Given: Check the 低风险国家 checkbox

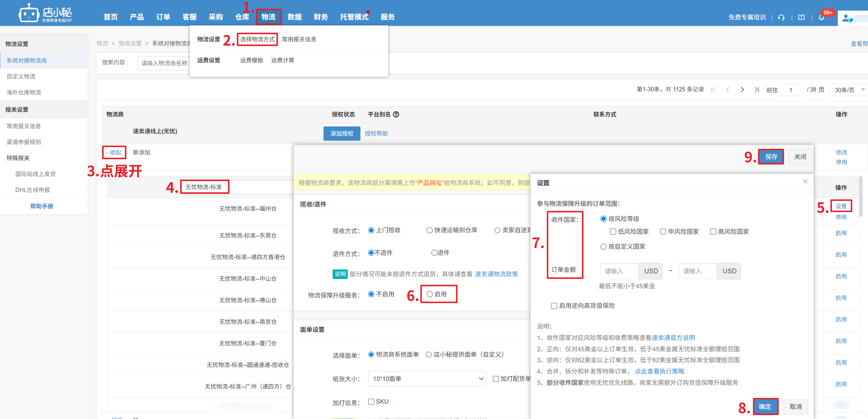Looking at the screenshot, I should click(x=613, y=232).
